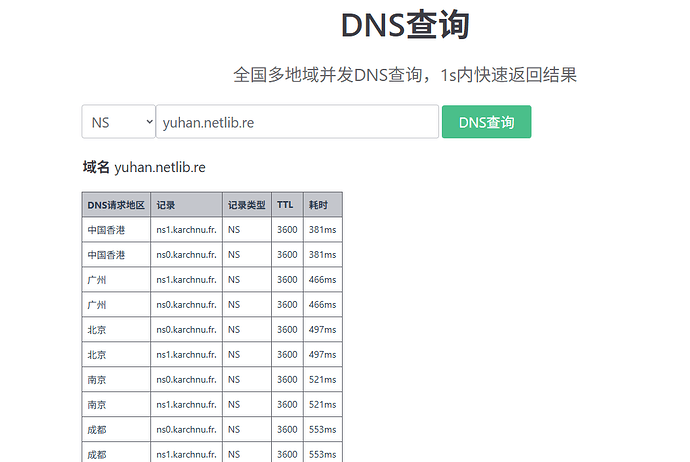The width and height of the screenshot is (690, 462).
Task: Select 553ms value in 成都 ns0 row
Action: (323, 429)
